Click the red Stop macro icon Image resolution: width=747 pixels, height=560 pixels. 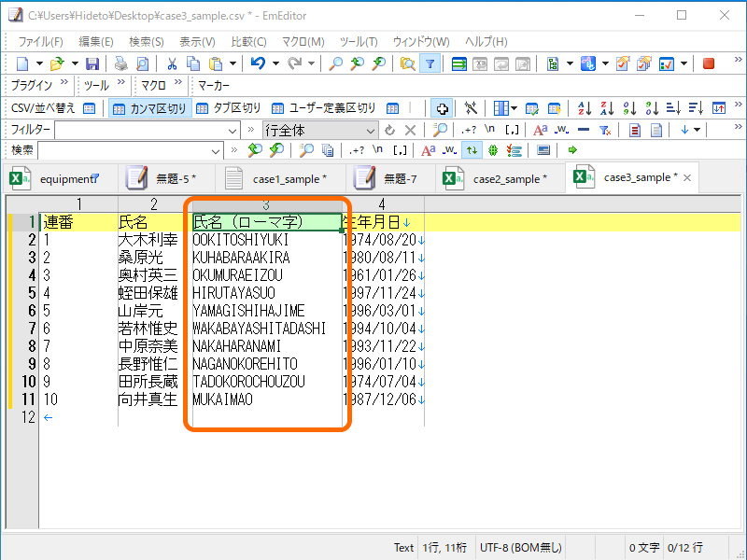click(x=709, y=63)
